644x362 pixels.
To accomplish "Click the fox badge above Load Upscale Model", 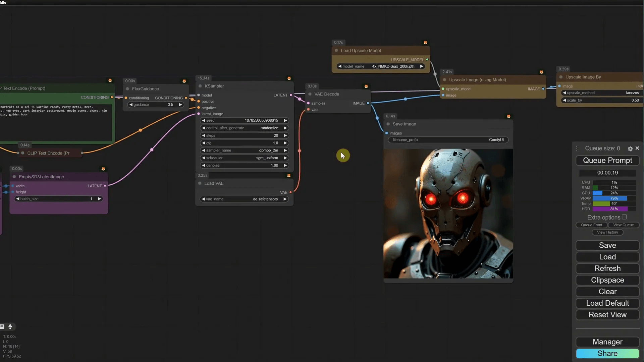I will coord(425,43).
